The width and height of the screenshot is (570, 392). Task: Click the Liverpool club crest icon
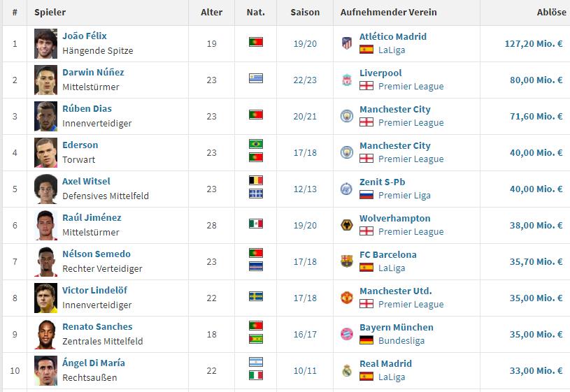pyautogui.click(x=347, y=80)
